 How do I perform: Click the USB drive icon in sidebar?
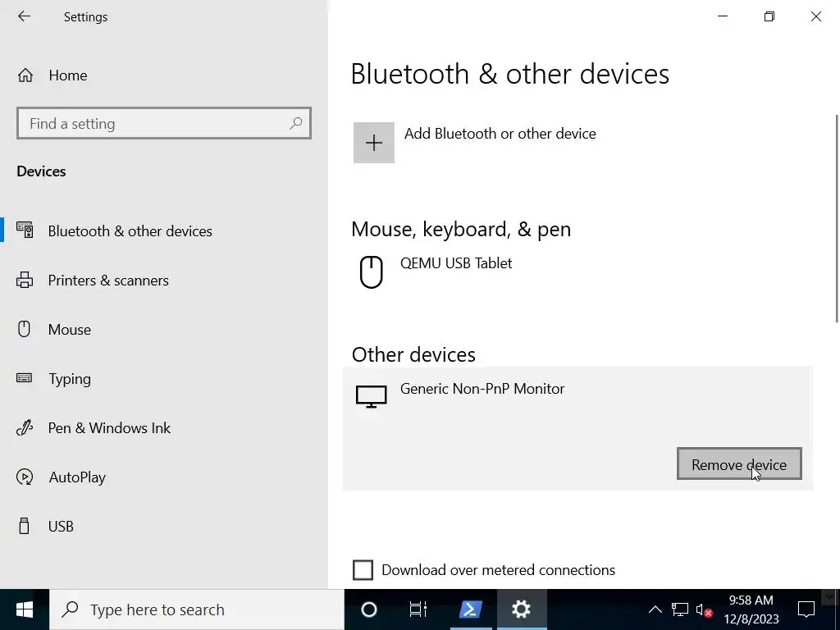click(24, 526)
